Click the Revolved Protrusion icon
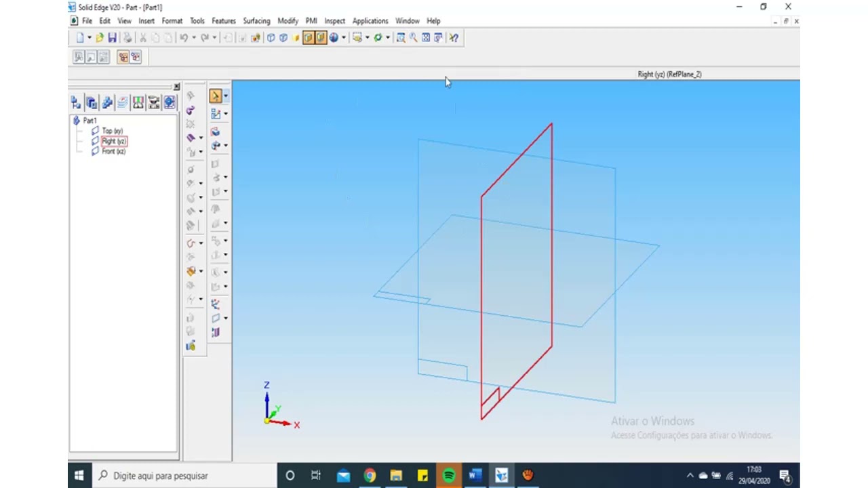The image size is (868, 488). click(216, 145)
